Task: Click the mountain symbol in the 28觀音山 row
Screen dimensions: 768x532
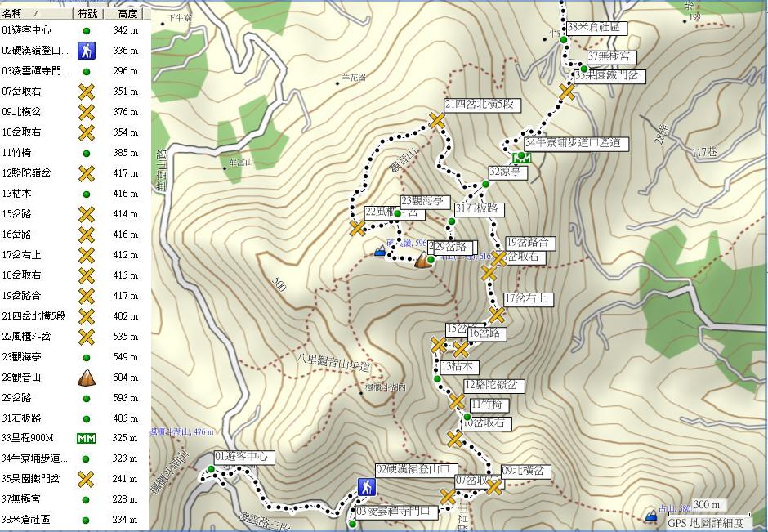Action: pyautogui.click(x=87, y=378)
